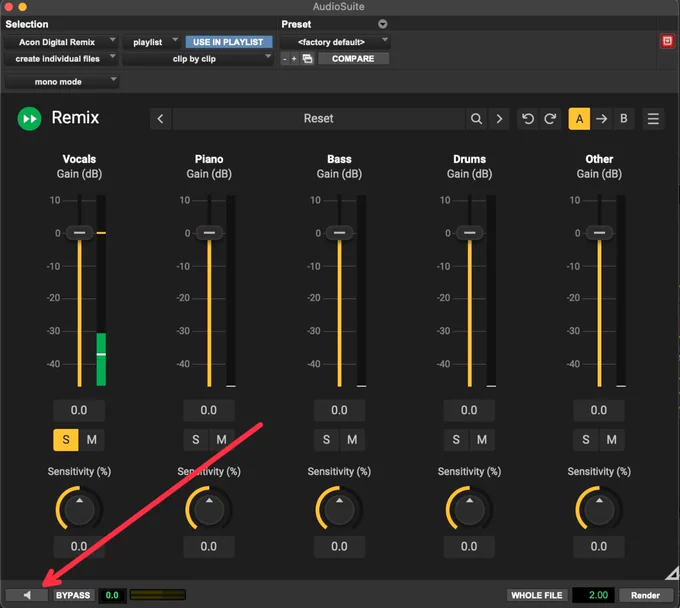
Task: Open factory default preset dropdown
Action: 335,42
